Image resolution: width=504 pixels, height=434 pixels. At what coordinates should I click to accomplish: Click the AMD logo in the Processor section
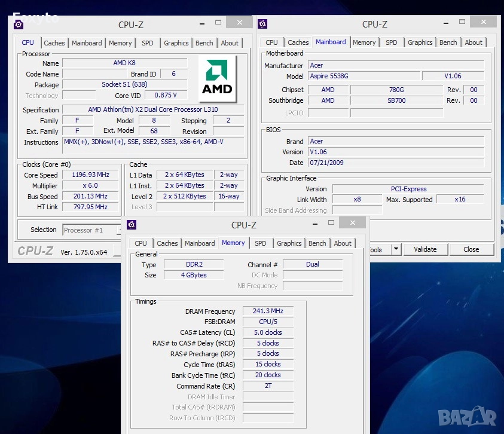(x=218, y=79)
